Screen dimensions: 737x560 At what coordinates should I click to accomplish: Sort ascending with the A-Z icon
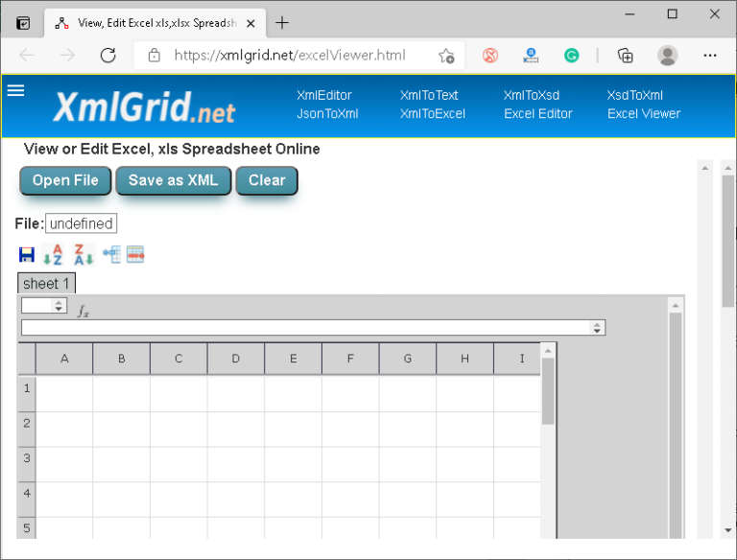[53, 255]
